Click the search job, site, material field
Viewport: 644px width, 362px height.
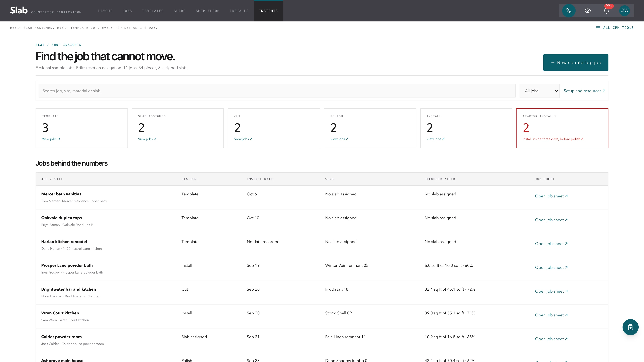point(277,91)
